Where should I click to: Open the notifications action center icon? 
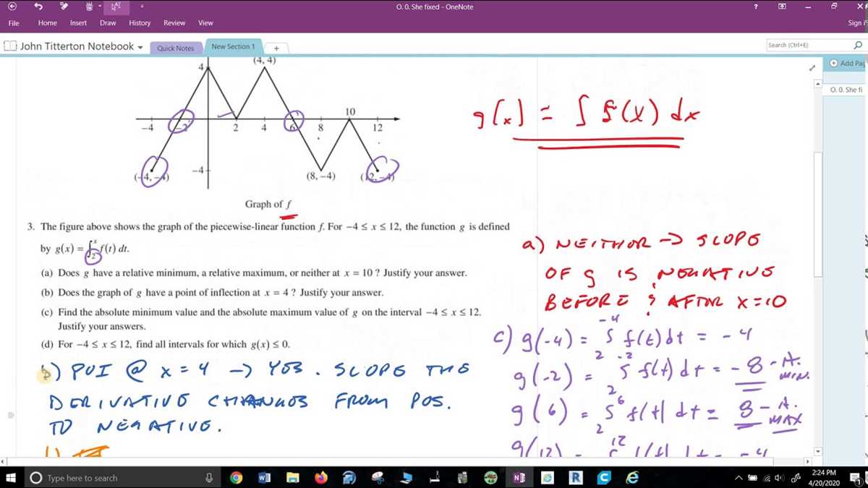point(855,478)
